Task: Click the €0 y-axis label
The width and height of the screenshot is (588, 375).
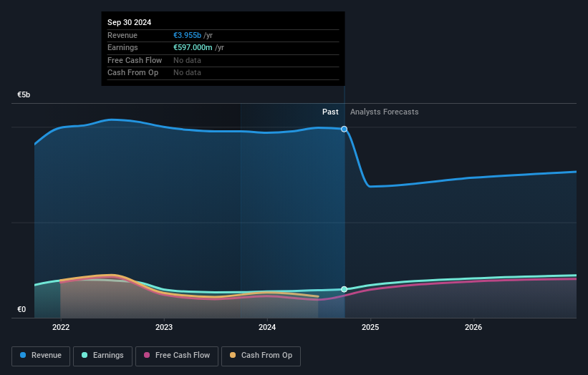Action: tap(21, 309)
